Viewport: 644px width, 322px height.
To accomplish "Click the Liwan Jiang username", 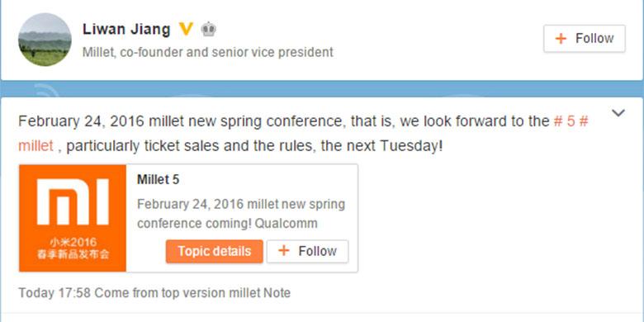I will (x=126, y=29).
